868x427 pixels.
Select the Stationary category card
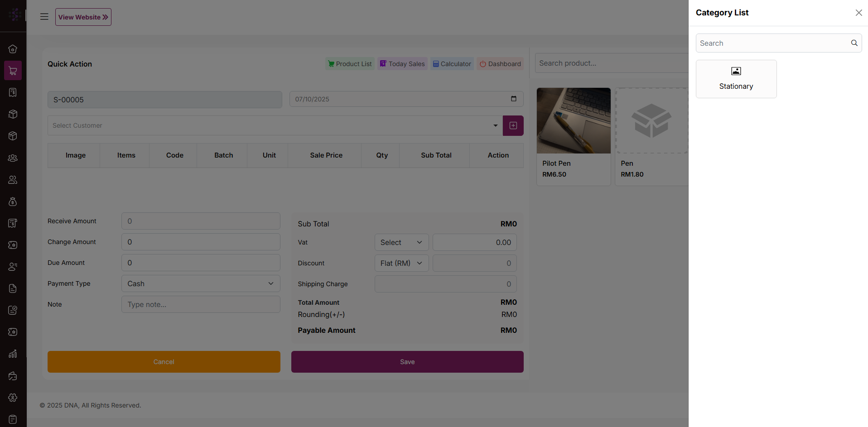pos(736,79)
